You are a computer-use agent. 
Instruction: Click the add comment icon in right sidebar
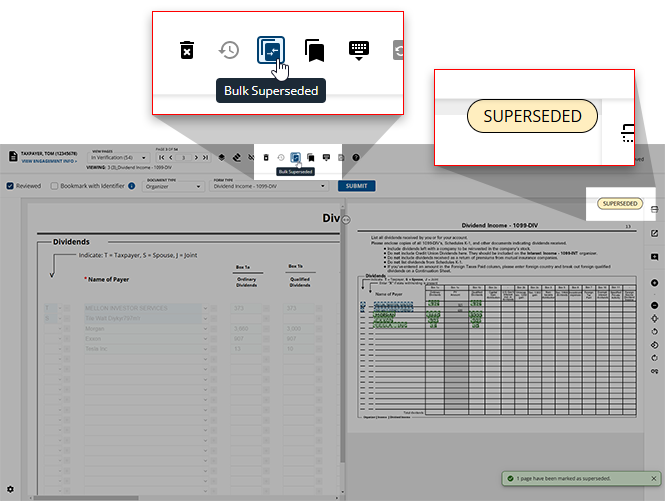coord(654,257)
